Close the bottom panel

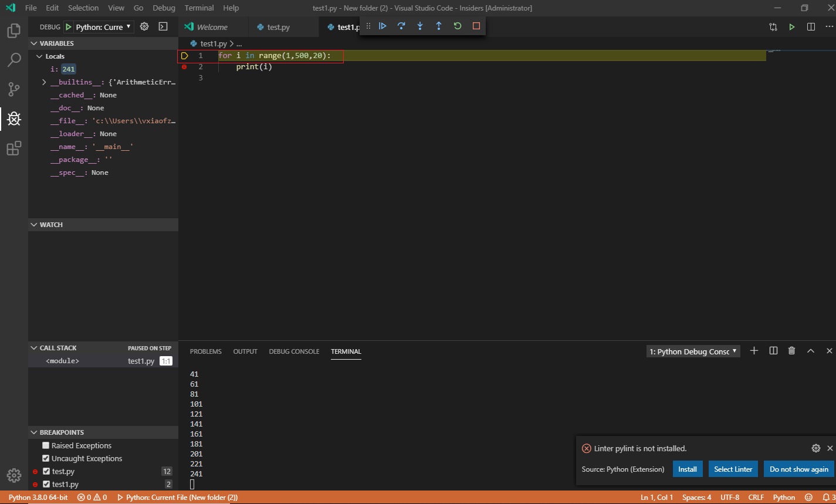829,351
